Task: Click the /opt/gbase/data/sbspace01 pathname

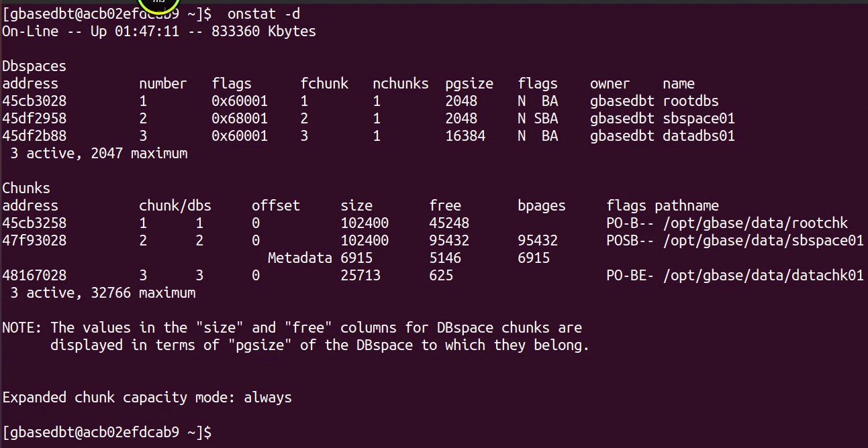Action: (763, 241)
